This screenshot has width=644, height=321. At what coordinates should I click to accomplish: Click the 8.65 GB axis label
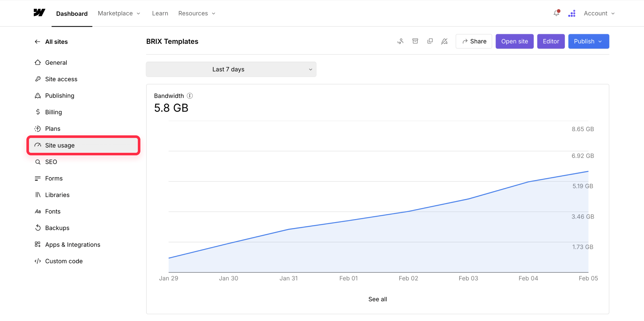tap(583, 129)
